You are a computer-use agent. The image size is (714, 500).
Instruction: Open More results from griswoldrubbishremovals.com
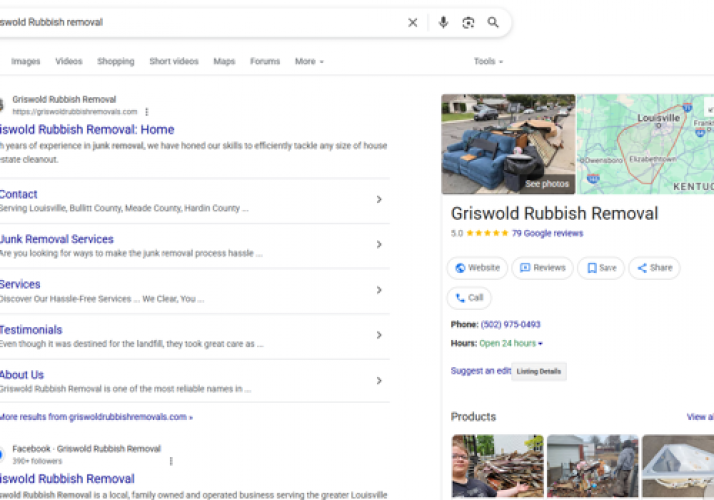pyautogui.click(x=96, y=417)
